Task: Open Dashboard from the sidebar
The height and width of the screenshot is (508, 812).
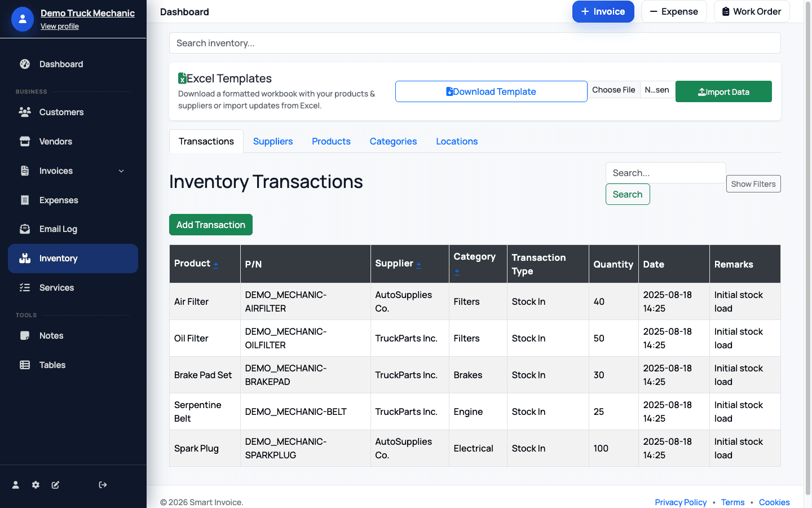Action: tap(73, 64)
